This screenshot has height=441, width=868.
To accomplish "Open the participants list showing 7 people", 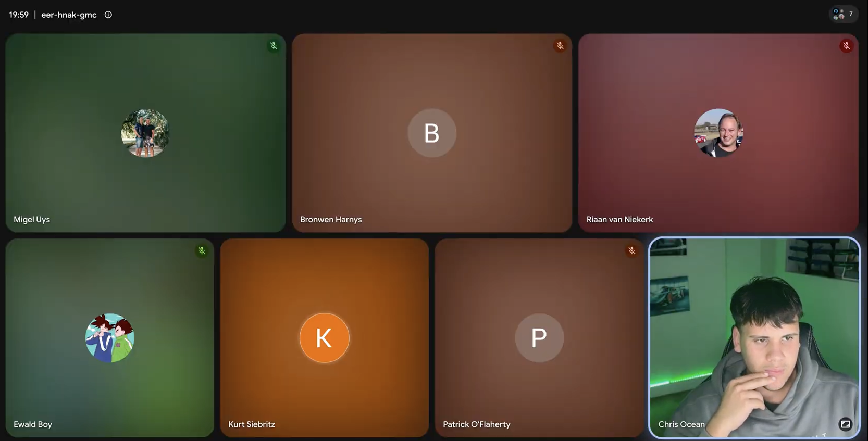I will point(844,14).
